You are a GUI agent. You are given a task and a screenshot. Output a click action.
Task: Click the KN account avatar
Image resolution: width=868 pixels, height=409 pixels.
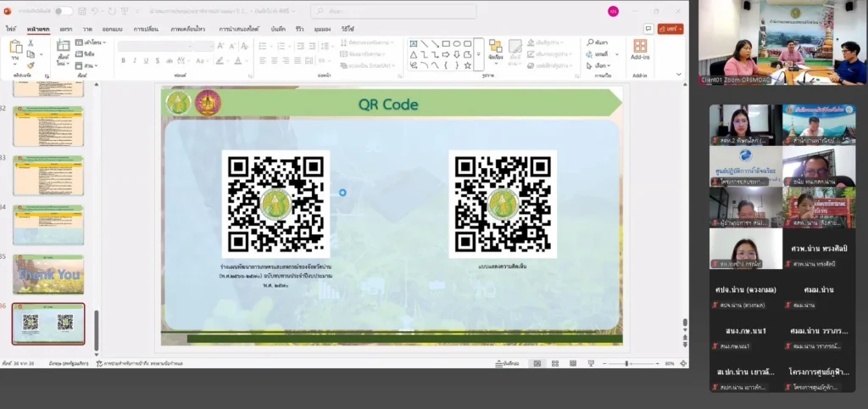pos(613,11)
